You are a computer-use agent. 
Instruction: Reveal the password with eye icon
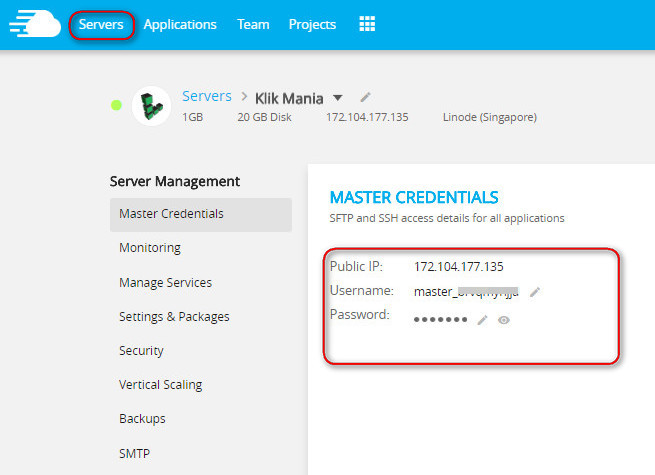tap(504, 320)
